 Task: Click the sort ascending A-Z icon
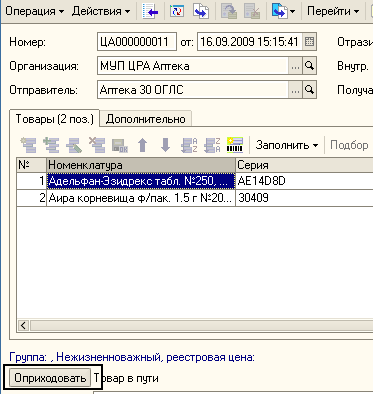click(x=189, y=145)
